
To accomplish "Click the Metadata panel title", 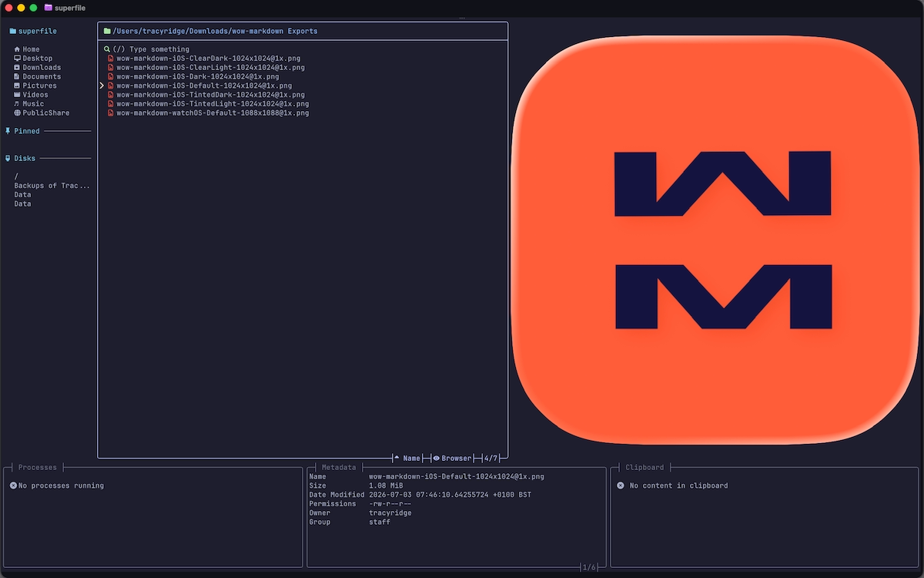I will pyautogui.click(x=339, y=468).
